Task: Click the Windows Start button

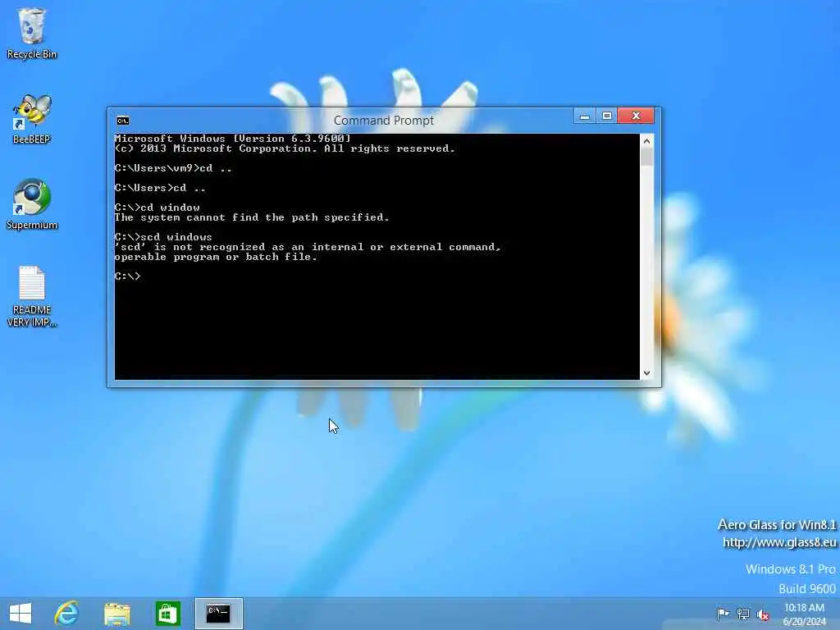Action: click(x=21, y=614)
